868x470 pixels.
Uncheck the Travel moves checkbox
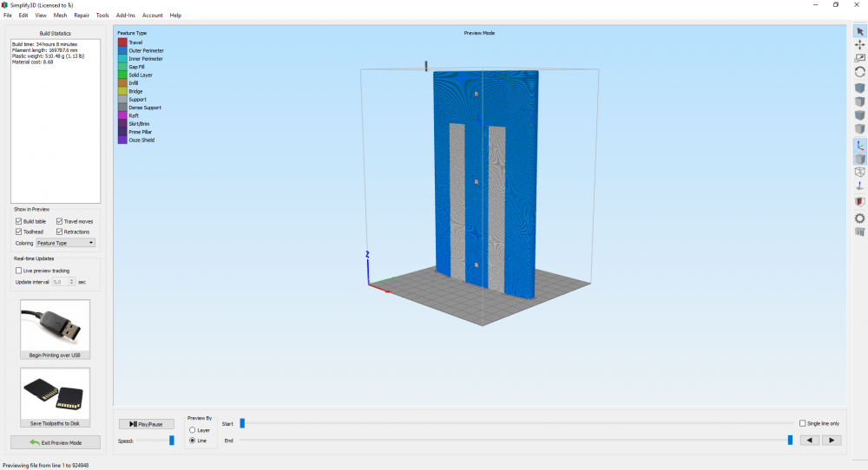59,221
